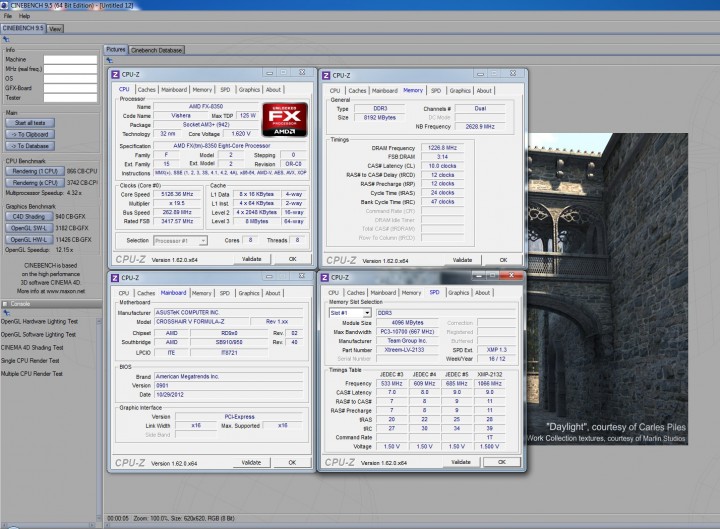Click the console vertical scrollbar
The height and width of the screenshot is (529, 720).
pos(99,418)
